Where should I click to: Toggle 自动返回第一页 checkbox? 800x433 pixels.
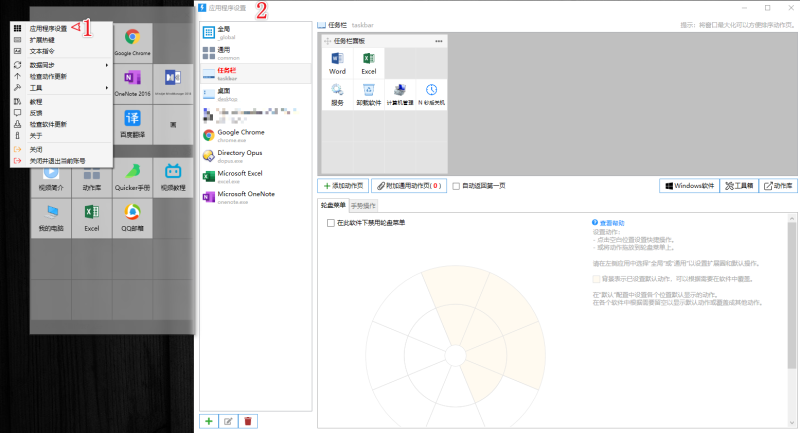(x=456, y=186)
